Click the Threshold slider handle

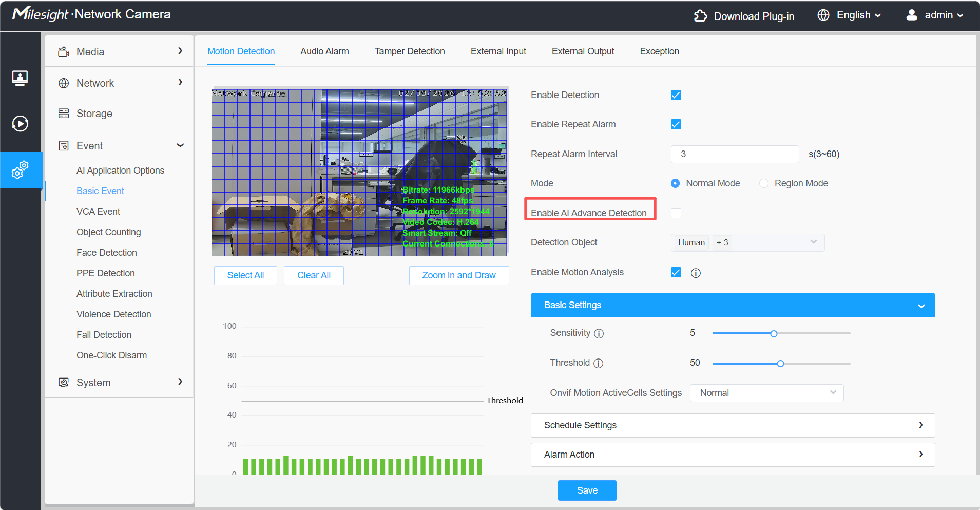pos(780,364)
